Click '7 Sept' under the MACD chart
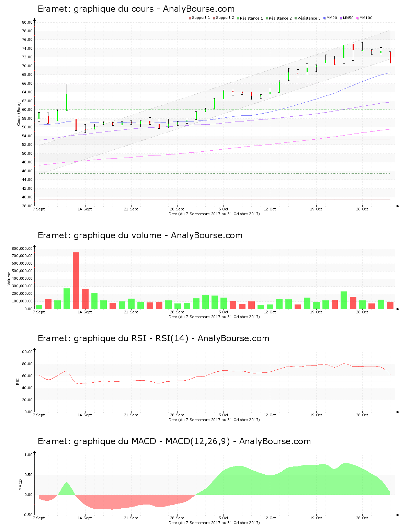Image resolution: width=412 pixels, height=532 pixels. coord(39,518)
